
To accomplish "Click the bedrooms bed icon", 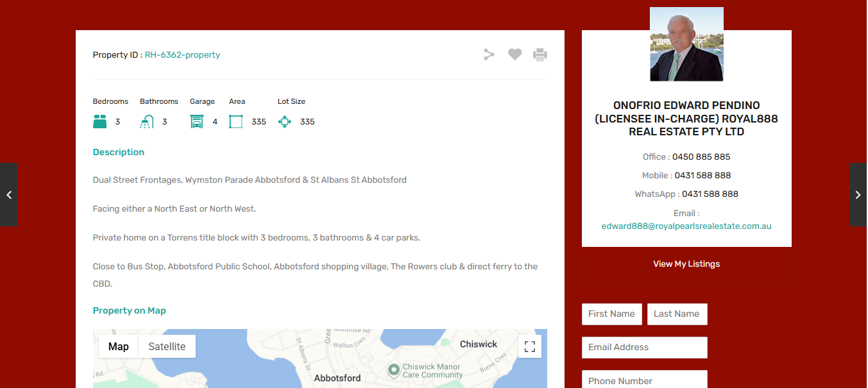I will [99, 121].
